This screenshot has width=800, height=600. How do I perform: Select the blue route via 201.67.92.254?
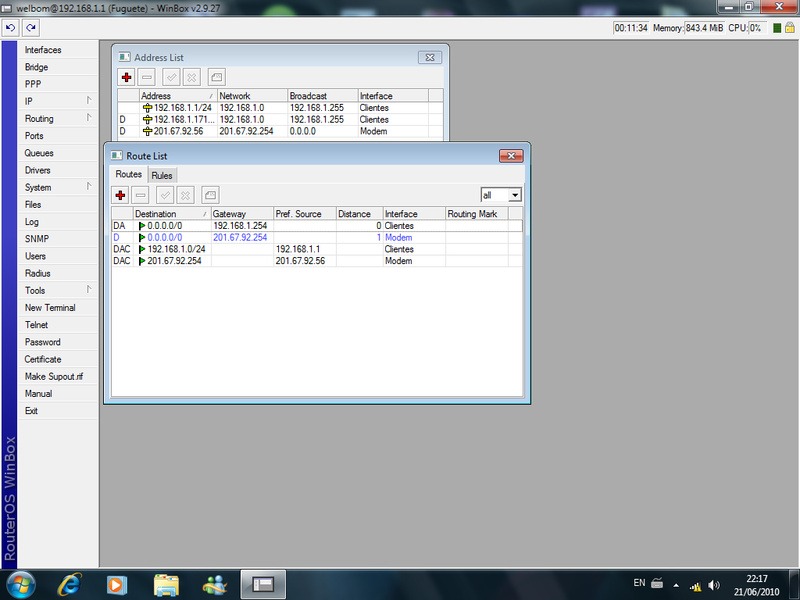317,237
